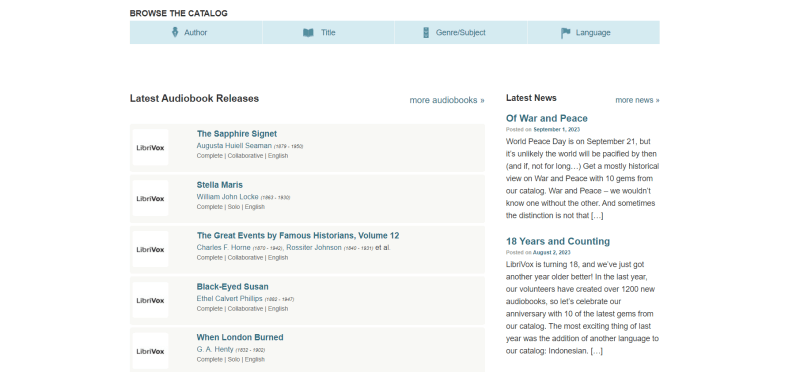Click the LibriVox cover for Great Events Volume 12

pos(151,250)
